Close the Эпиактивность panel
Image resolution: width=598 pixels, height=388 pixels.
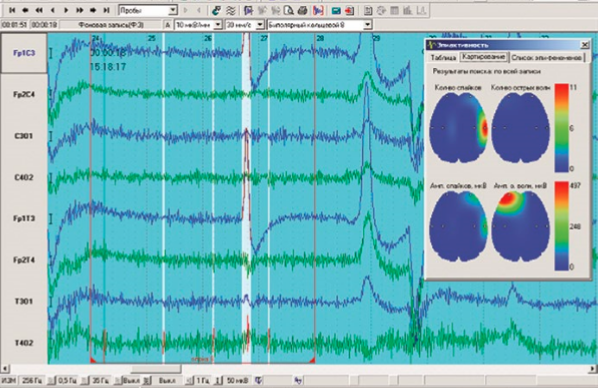pyautogui.click(x=585, y=45)
